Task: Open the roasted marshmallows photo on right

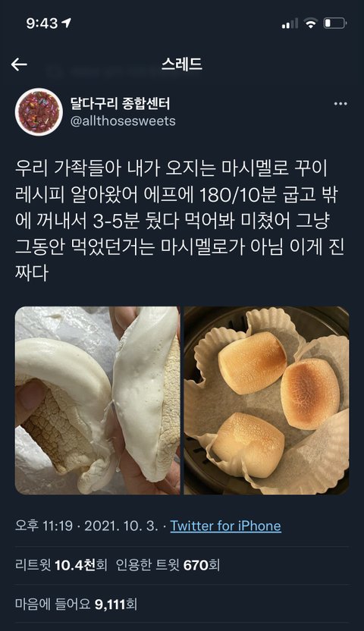Action: [x=266, y=400]
